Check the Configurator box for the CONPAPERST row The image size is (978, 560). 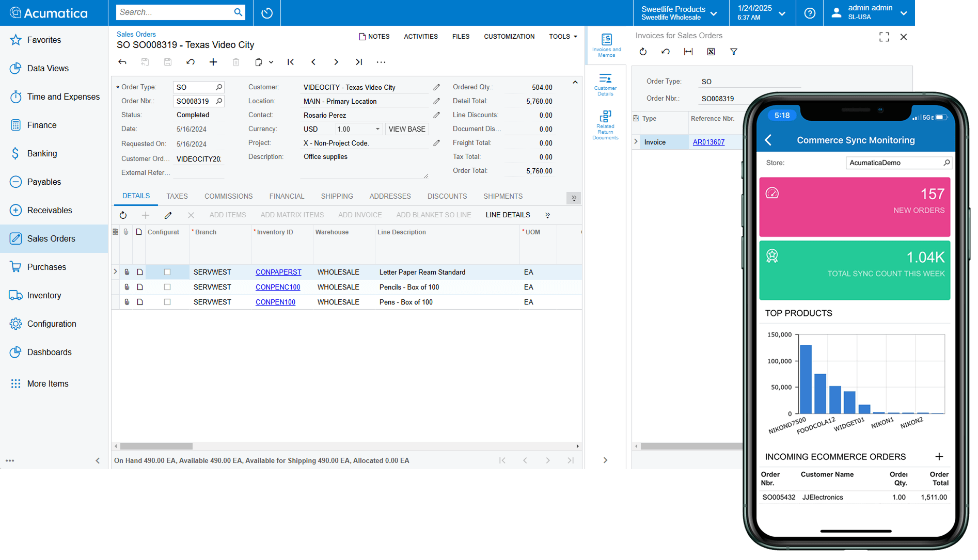[167, 272]
